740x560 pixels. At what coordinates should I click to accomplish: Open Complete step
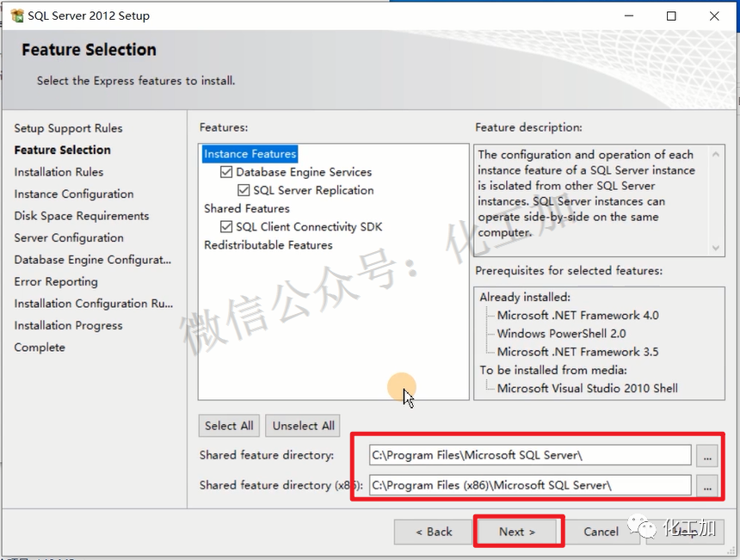pos(40,348)
